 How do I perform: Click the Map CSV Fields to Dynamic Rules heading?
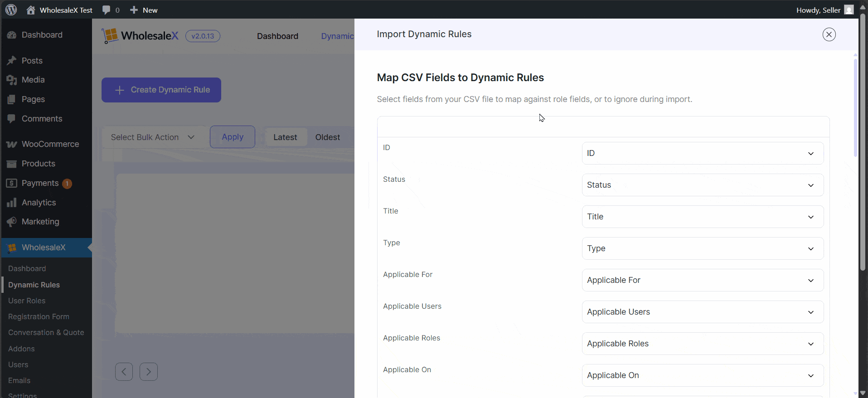click(460, 78)
